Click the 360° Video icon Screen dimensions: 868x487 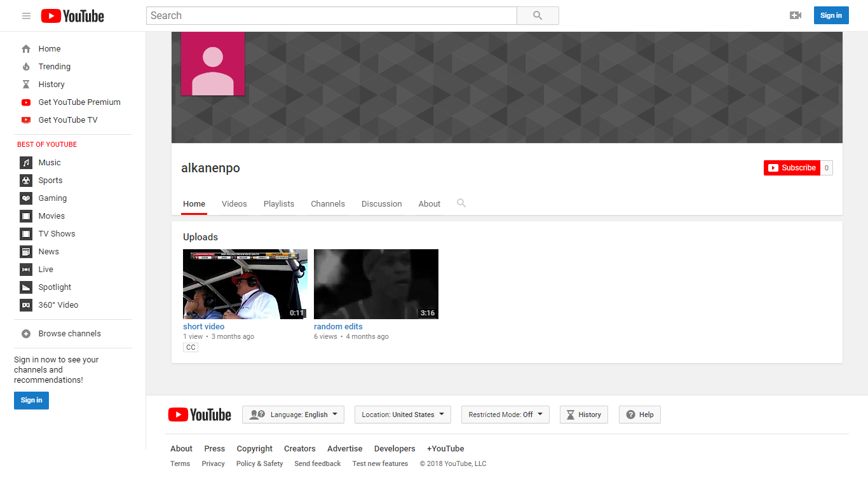[26, 305]
